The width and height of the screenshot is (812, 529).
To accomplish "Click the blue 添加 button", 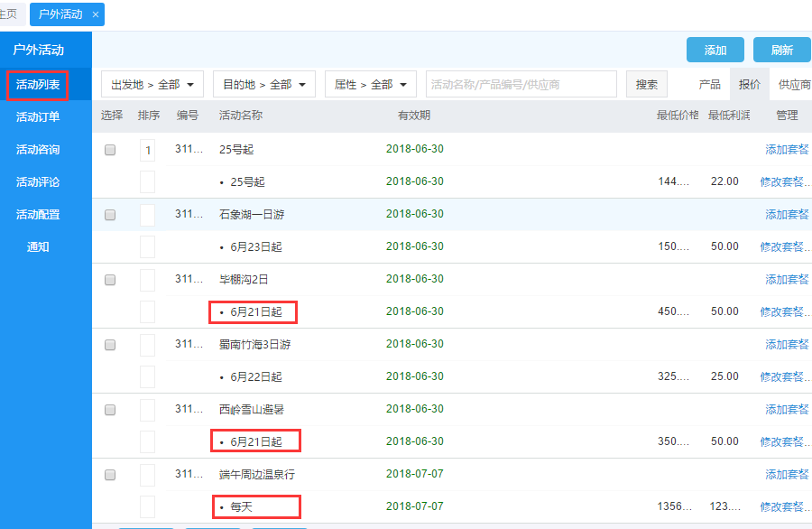I will click(715, 51).
